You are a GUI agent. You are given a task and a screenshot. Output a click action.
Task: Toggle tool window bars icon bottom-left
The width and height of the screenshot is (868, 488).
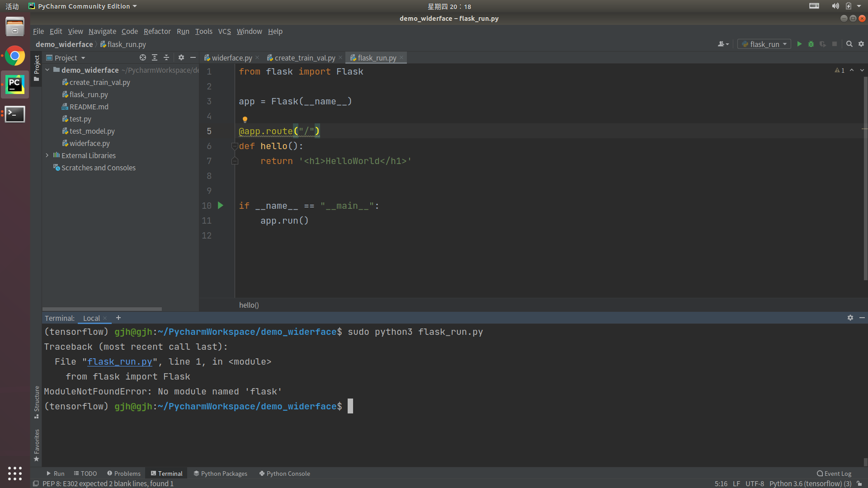[36, 483]
